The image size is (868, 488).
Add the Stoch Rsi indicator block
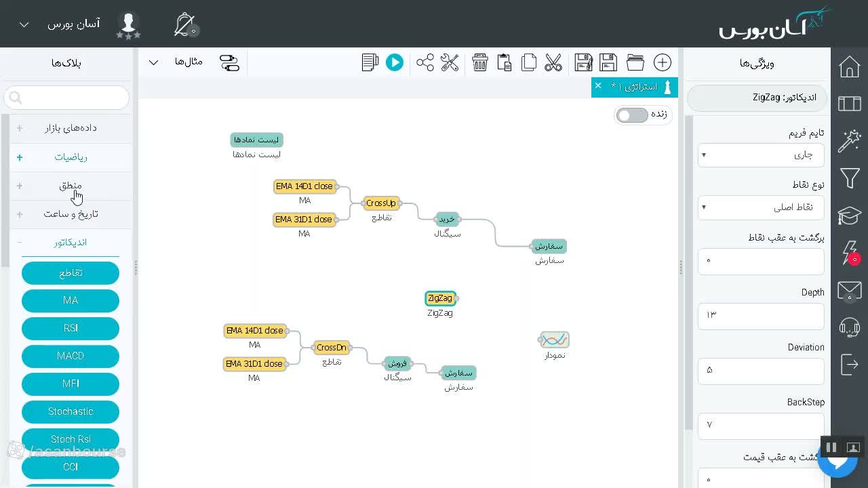71,439
